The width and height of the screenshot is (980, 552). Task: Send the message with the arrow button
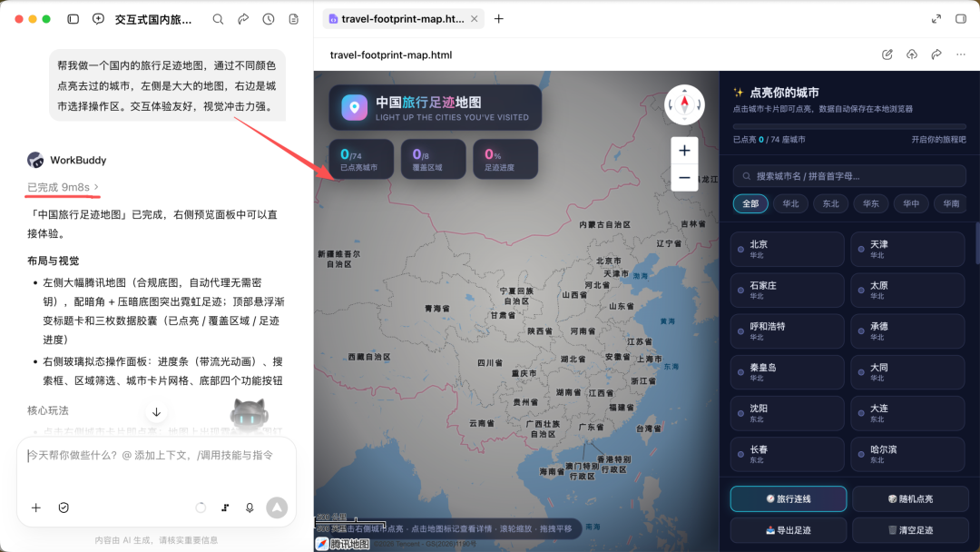pos(277,508)
